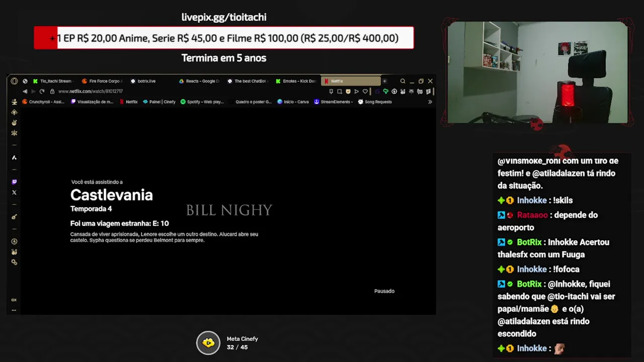
Task: Click the !fofoca chat message by Inhokke
Action: (x=566, y=269)
